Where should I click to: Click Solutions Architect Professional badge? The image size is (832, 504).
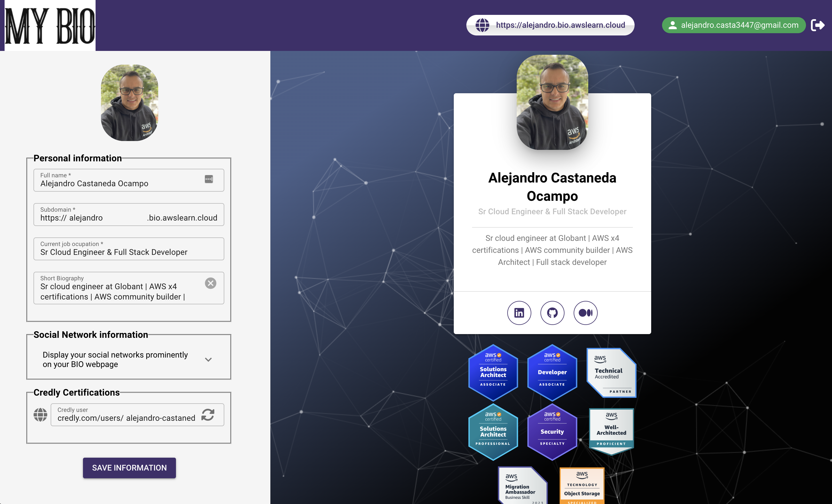493,432
